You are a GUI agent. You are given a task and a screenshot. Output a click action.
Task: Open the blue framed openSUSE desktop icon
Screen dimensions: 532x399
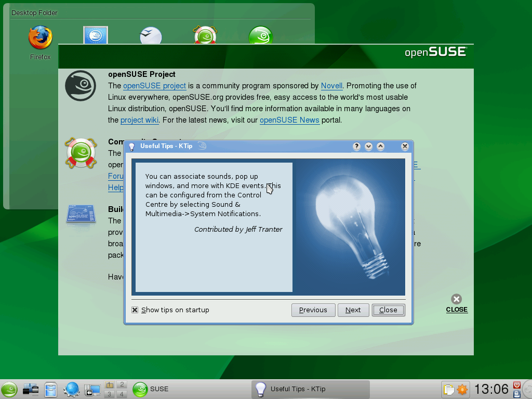pos(96,35)
